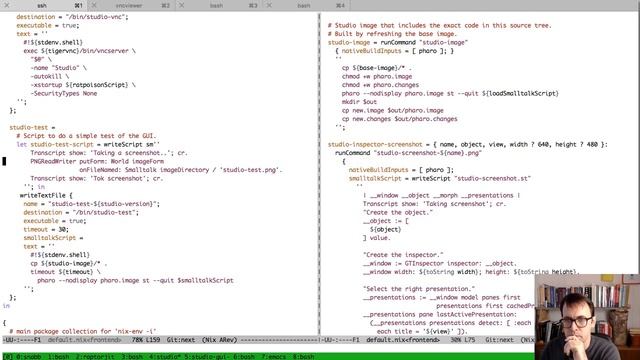This screenshot has width=640, height=360.
Task: Click the smalltalkScript = line under timeout
Action: click(x=53, y=238)
